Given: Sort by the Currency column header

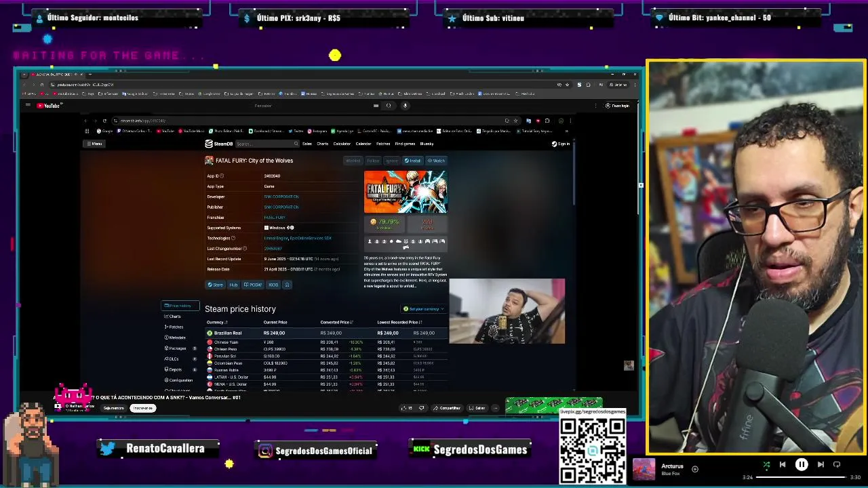Looking at the screenshot, I should pyautogui.click(x=217, y=323).
